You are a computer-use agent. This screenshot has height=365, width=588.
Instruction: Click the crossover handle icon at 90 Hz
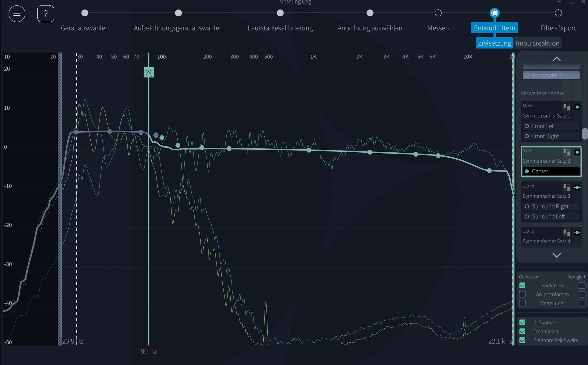149,73
